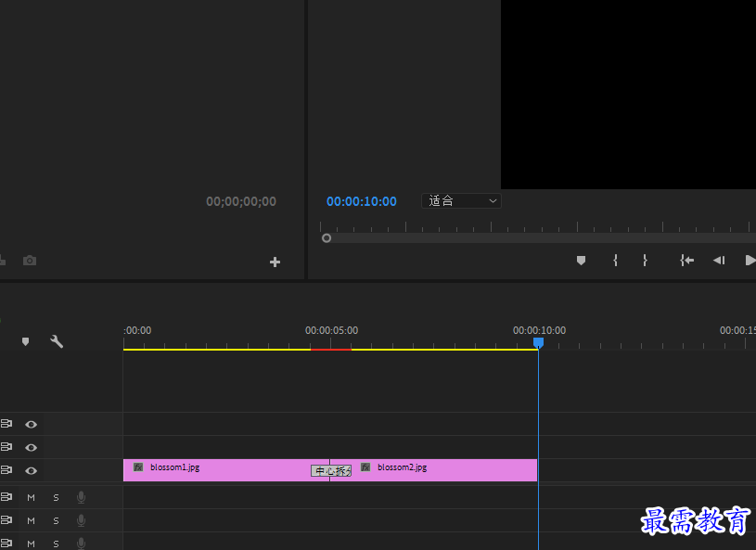Click the fx badge on blossom1.jpg
This screenshot has height=550, width=756.
point(138,467)
